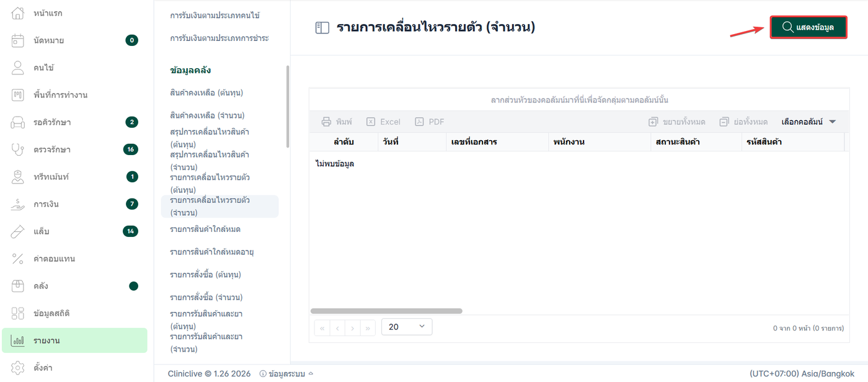Open the page size dropdown showing 20

[x=407, y=327]
